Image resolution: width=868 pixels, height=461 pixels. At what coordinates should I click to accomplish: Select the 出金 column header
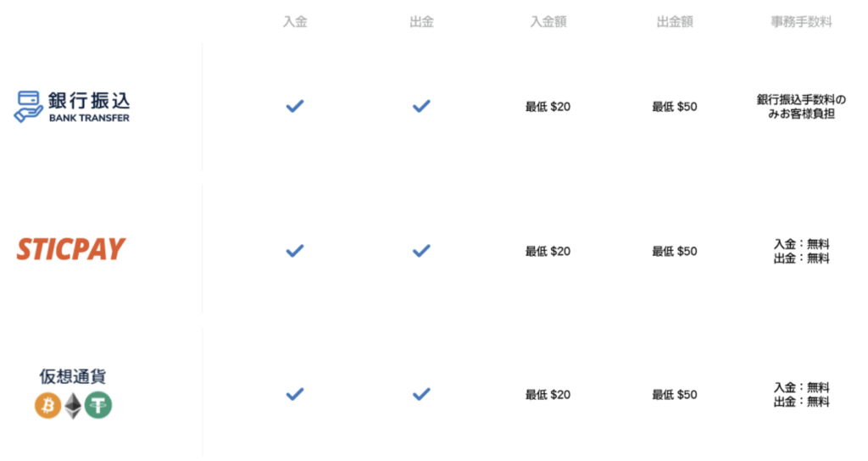click(422, 22)
